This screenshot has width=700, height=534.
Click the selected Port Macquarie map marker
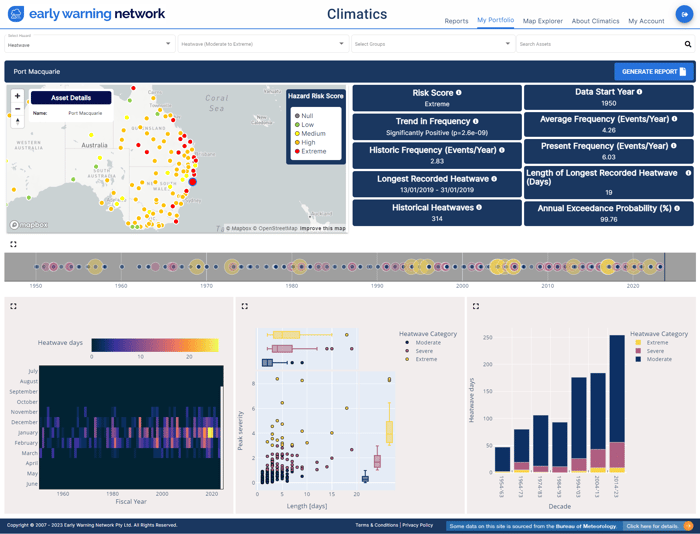click(192, 182)
